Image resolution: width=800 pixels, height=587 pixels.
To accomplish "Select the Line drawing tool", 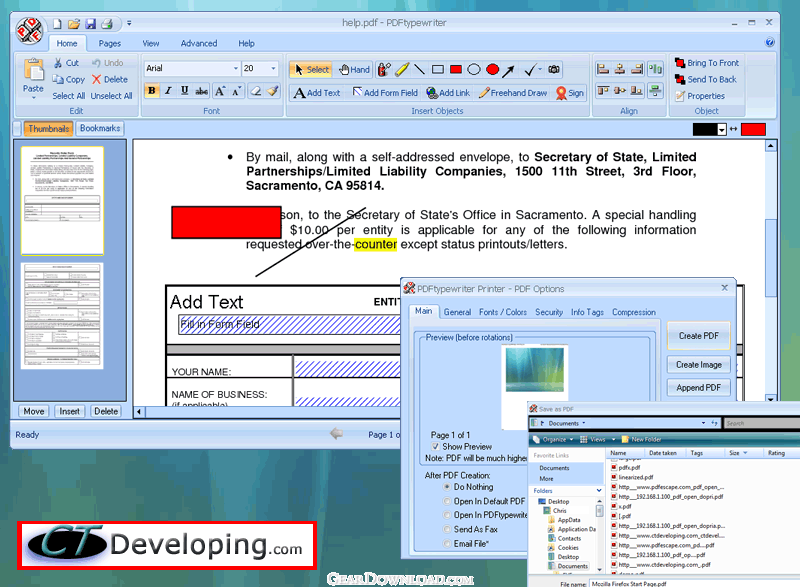I will pyautogui.click(x=419, y=69).
